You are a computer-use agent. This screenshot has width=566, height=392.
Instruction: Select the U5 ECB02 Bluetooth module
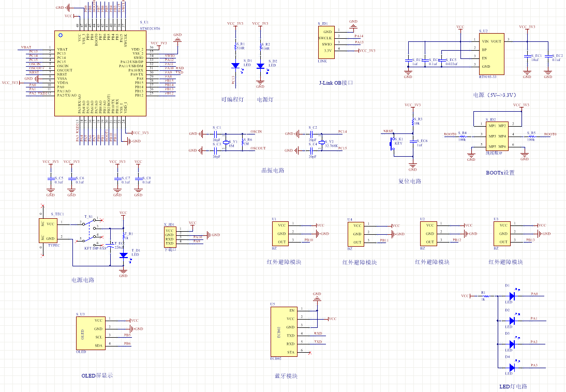pos(282,331)
